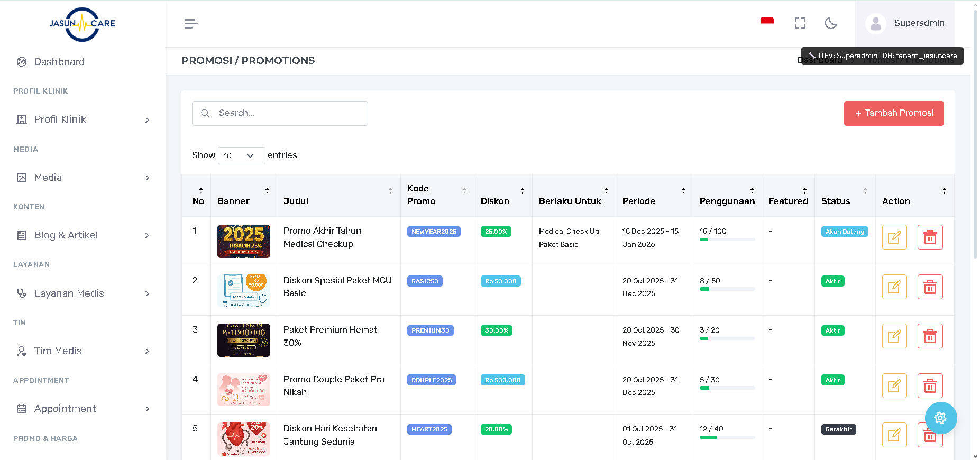The height and width of the screenshot is (460, 980).
Task: Expand the Layanan Medis sidebar menu
Action: coord(83,293)
